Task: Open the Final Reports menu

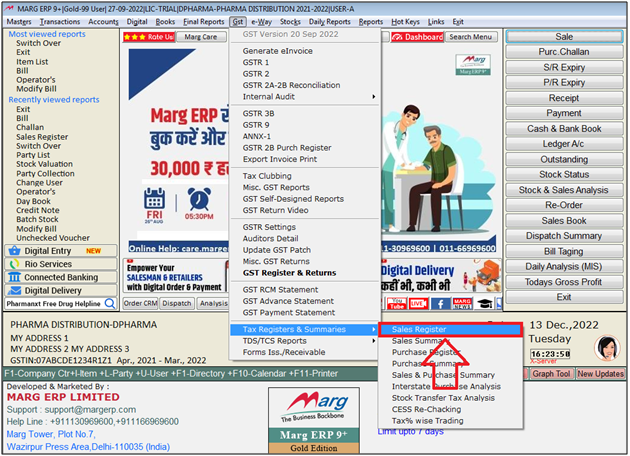Action: [x=204, y=22]
